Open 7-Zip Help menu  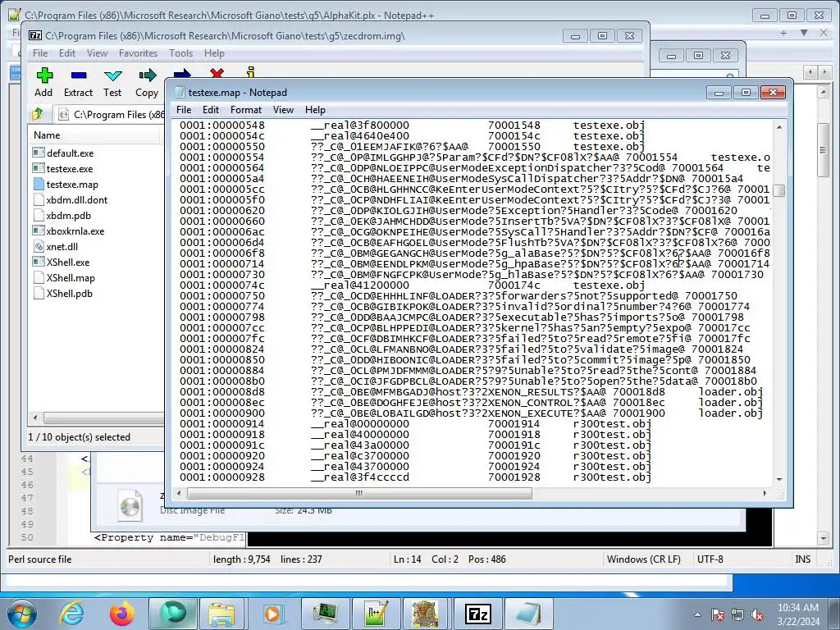(x=214, y=53)
